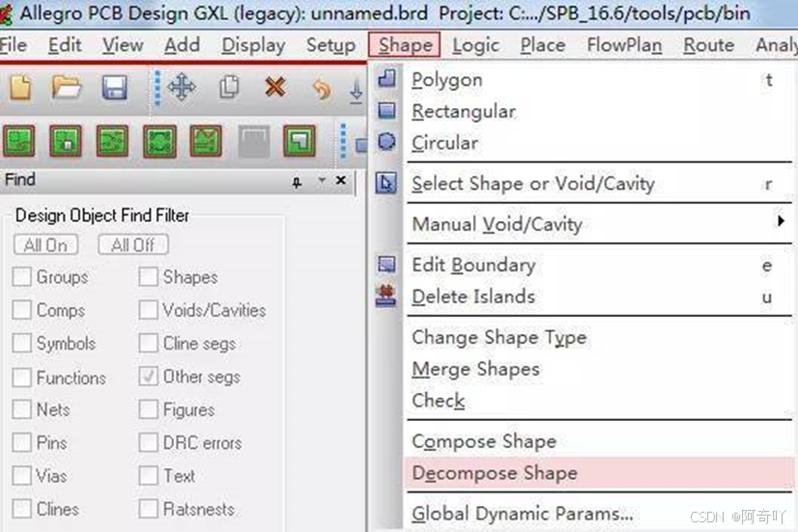
Task: Click the All Off button
Action: (132, 245)
